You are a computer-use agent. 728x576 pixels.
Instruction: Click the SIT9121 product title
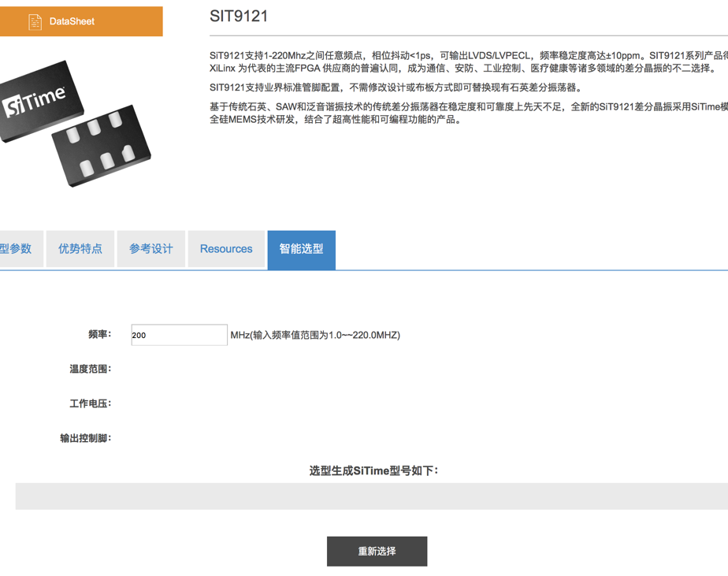tap(239, 17)
